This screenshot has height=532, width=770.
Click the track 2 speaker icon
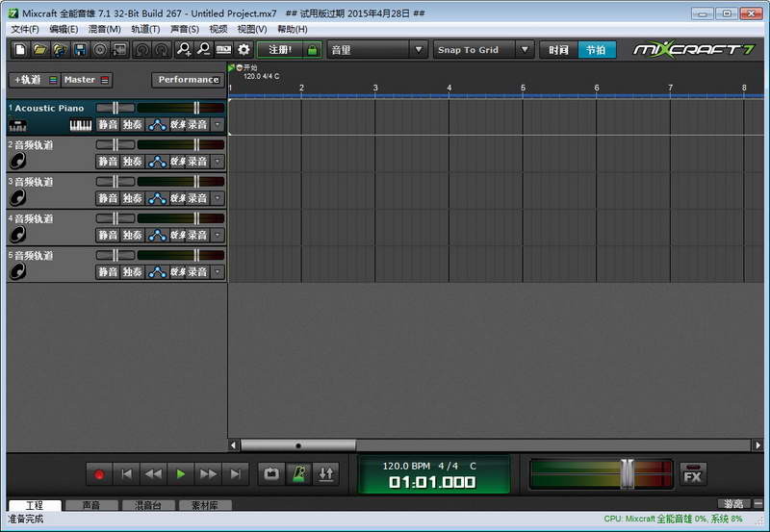click(17, 161)
